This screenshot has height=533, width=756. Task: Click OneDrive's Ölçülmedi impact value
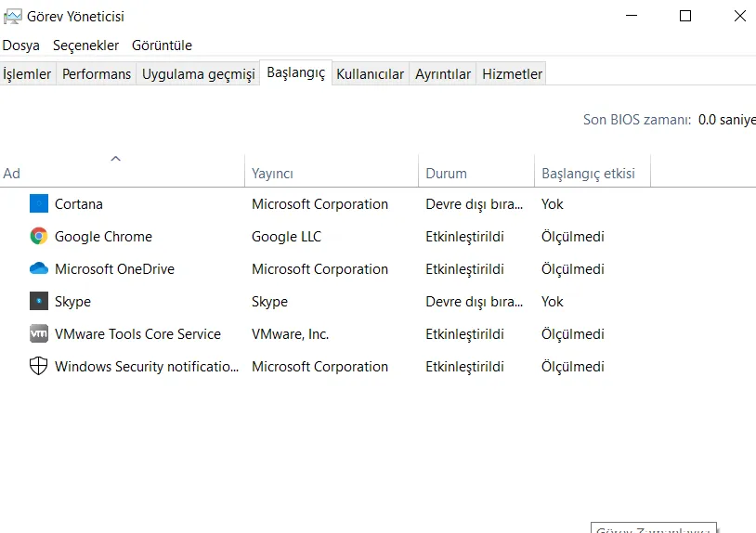pos(572,269)
